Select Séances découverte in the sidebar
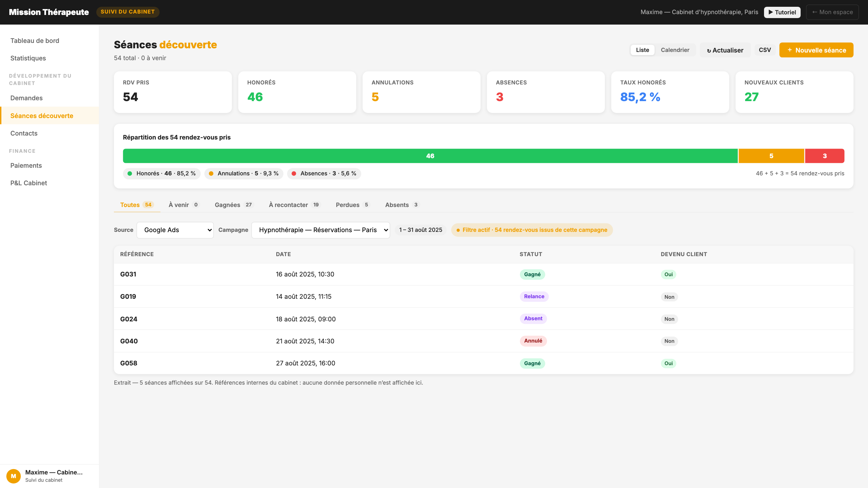 coord(49,116)
